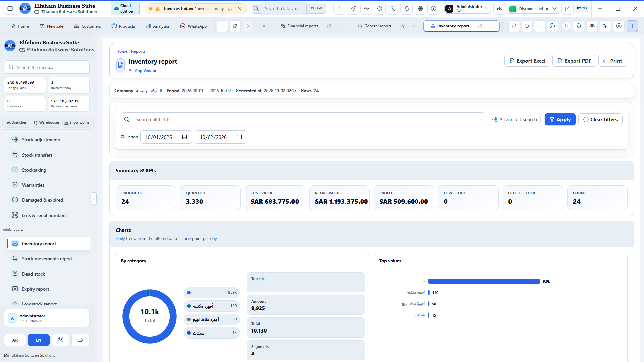Click the blue 9.9k bar in Top values
The height and width of the screenshot is (362, 644).
tap(484, 281)
